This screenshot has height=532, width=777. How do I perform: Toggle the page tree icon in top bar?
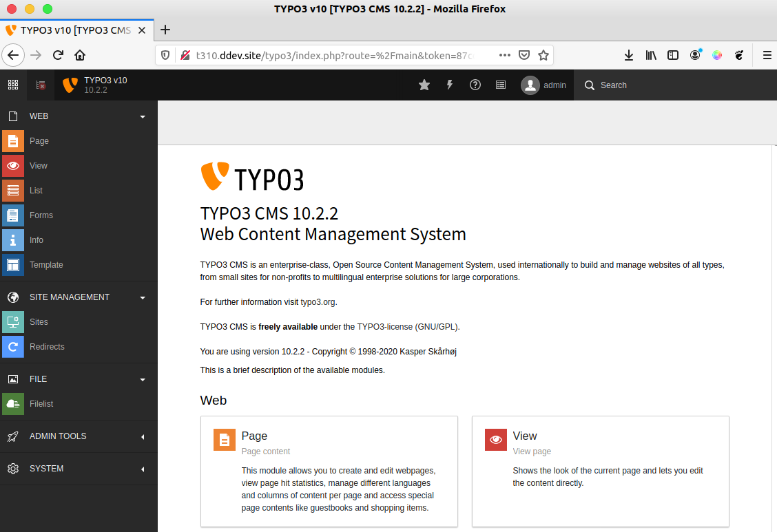[x=41, y=85]
